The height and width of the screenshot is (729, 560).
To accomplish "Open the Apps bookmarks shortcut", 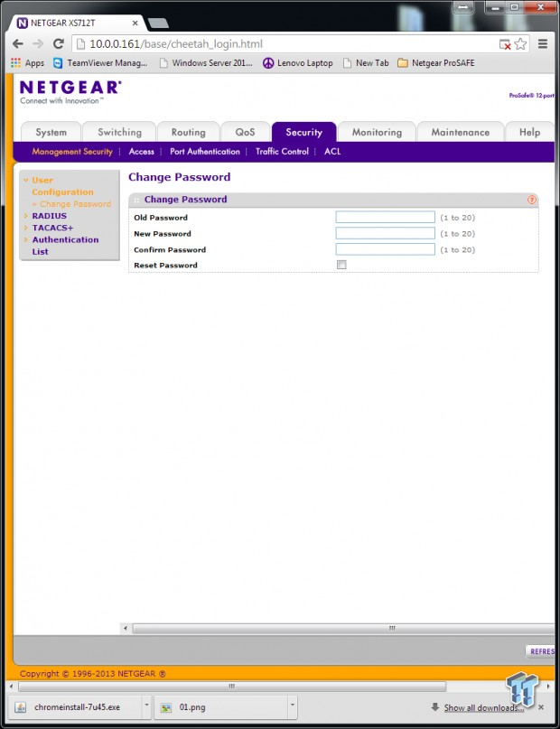I will (x=27, y=62).
